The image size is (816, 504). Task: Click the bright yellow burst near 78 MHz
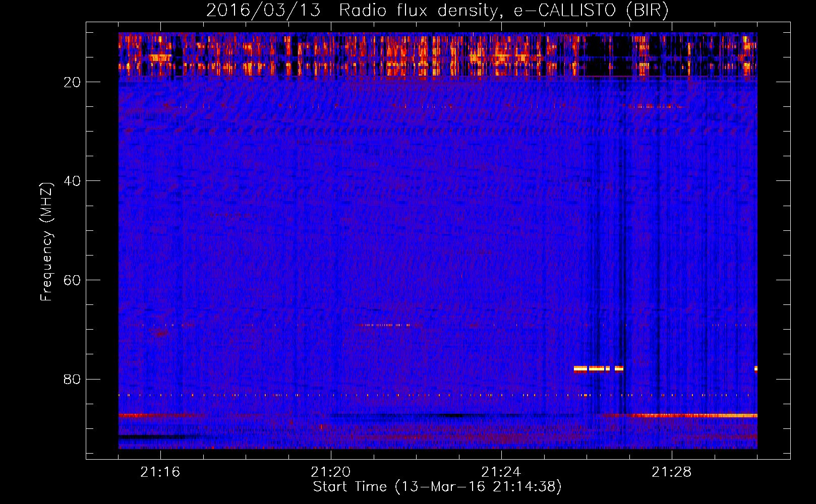599,368
